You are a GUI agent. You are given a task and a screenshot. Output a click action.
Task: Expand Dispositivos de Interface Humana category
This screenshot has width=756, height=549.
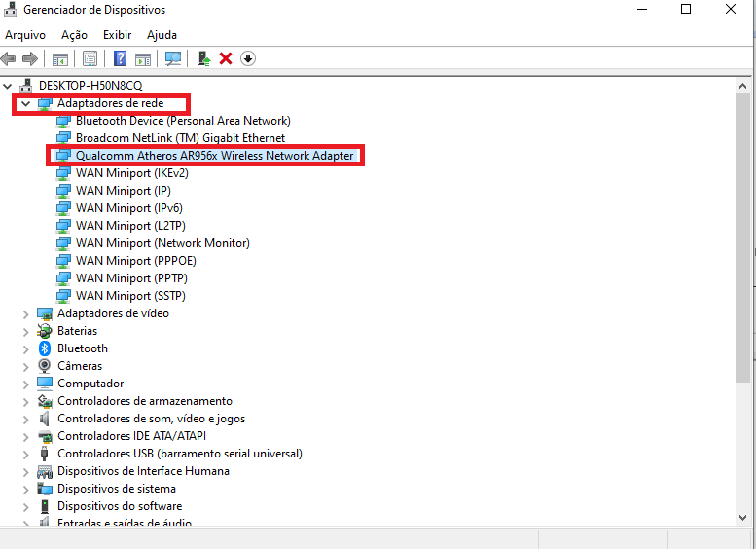tap(26, 472)
